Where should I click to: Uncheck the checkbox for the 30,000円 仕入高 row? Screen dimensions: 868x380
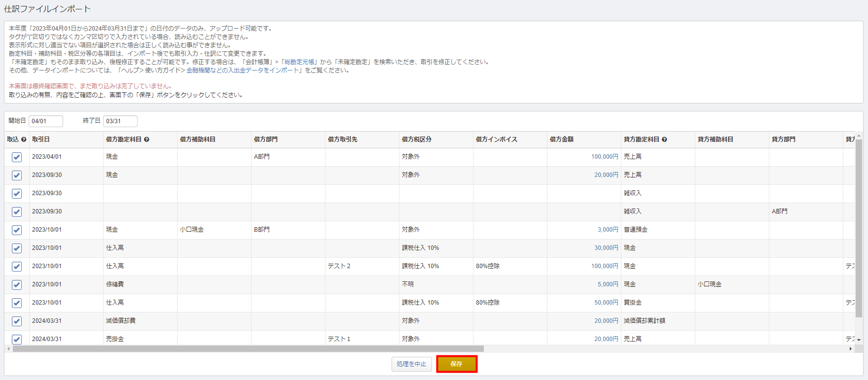click(x=17, y=248)
